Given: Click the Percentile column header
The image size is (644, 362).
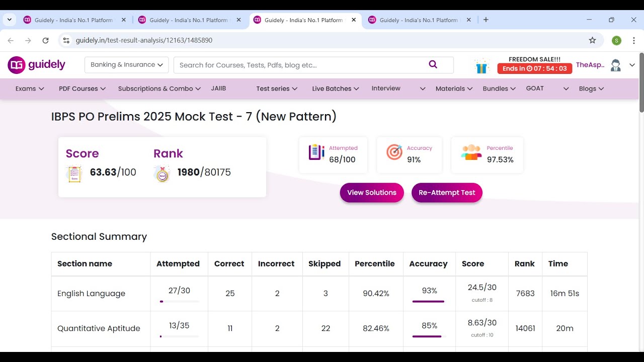Looking at the screenshot, I should click(x=375, y=263).
